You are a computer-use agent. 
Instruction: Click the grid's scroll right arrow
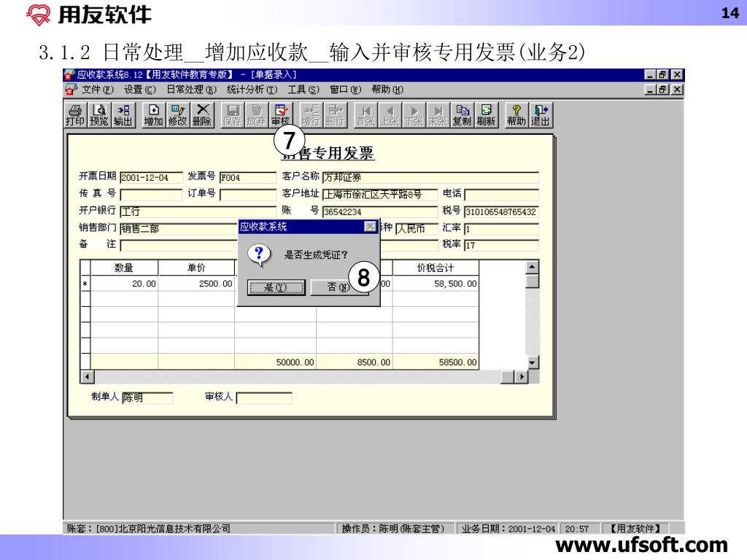coord(522,377)
